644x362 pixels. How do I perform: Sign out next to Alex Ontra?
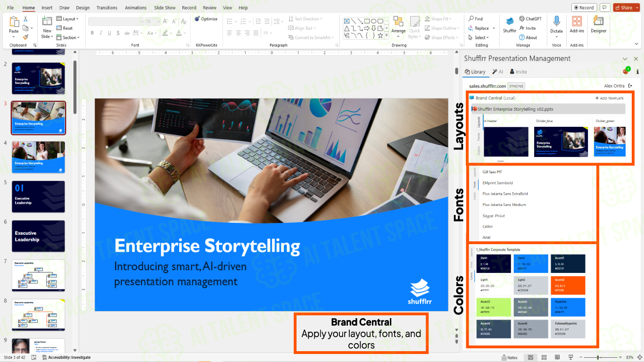[630, 86]
